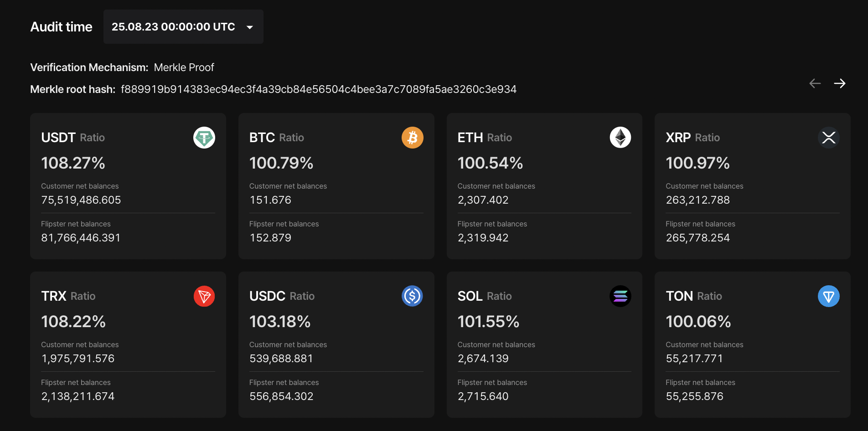Click the Solana logo icon
Viewport: 868px width, 431px height.
[620, 296]
